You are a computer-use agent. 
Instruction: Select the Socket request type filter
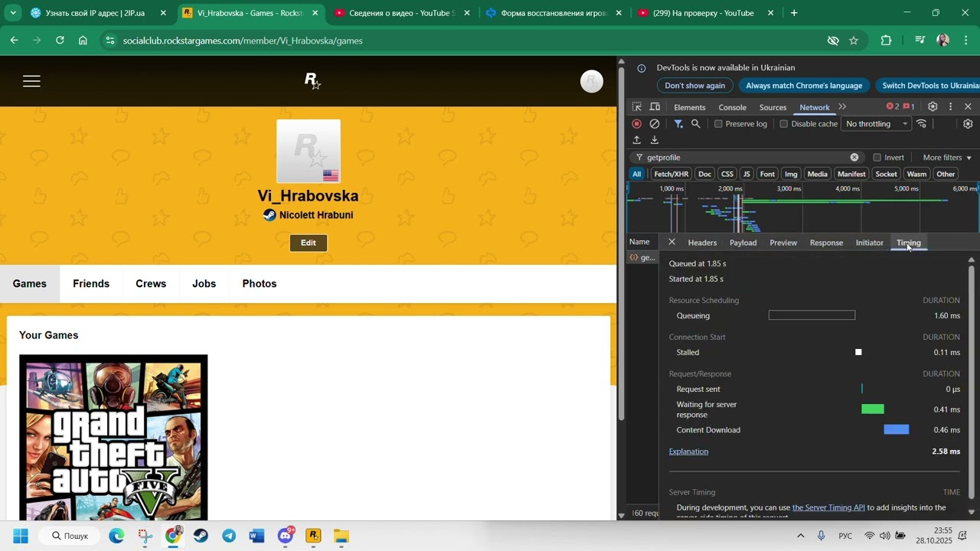coord(886,174)
